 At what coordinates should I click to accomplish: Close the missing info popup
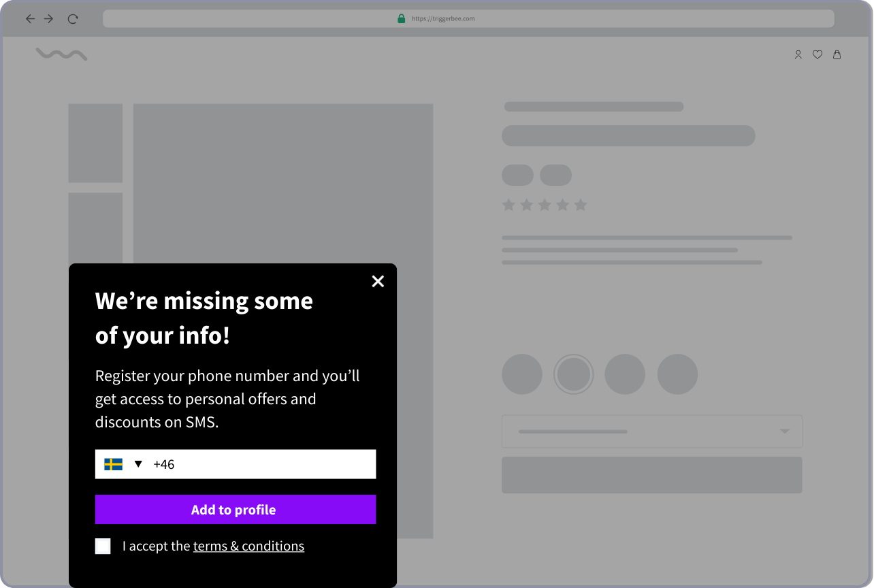pyautogui.click(x=378, y=281)
